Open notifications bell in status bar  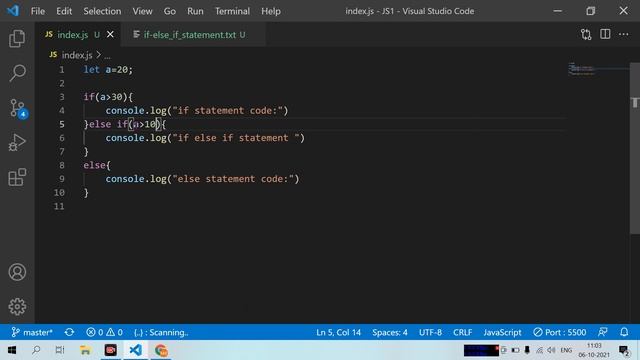[624, 332]
